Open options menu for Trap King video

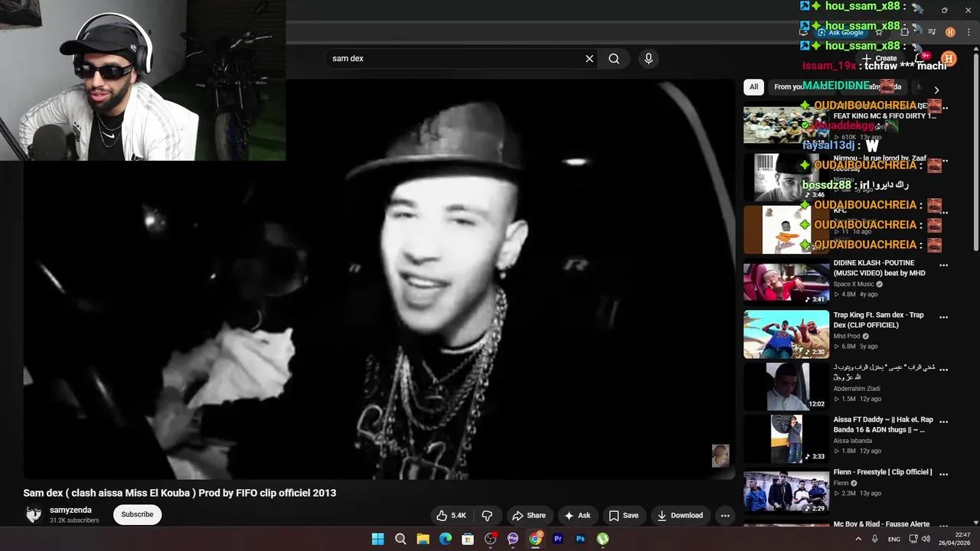(943, 318)
